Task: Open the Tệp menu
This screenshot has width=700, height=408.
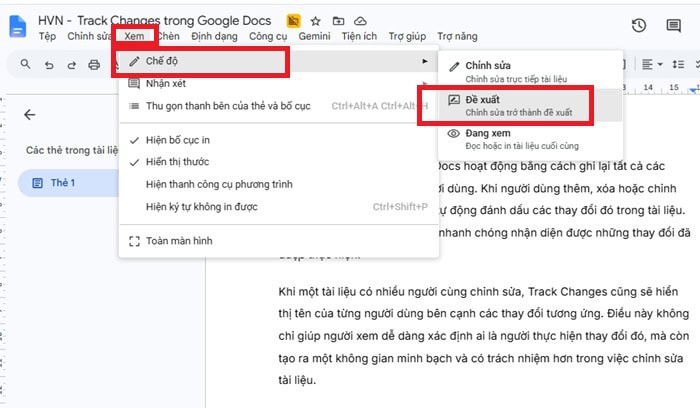Action: (47, 36)
